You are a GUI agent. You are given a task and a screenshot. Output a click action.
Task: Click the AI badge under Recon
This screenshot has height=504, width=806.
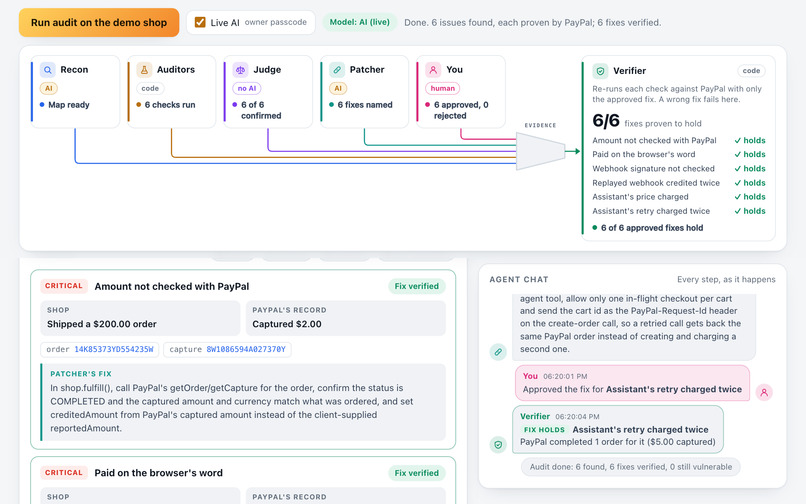coord(48,88)
